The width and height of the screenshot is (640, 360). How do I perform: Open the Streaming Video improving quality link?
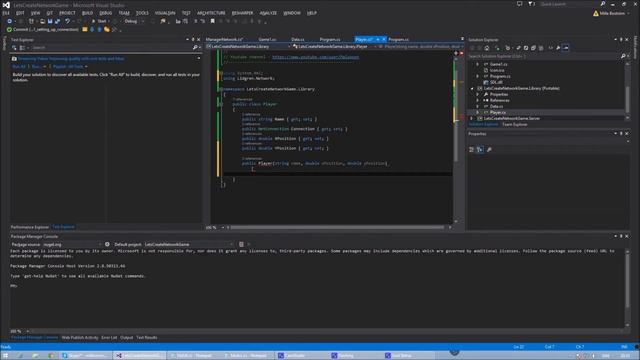coord(71,59)
